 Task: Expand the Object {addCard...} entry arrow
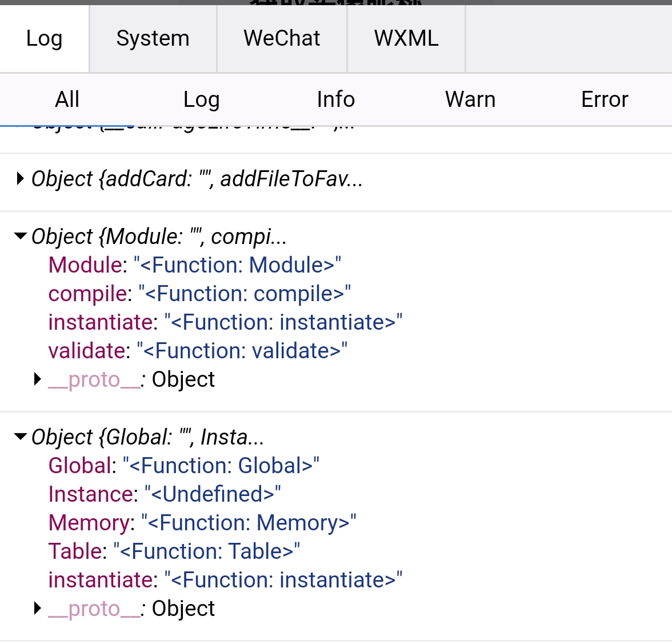[21, 179]
